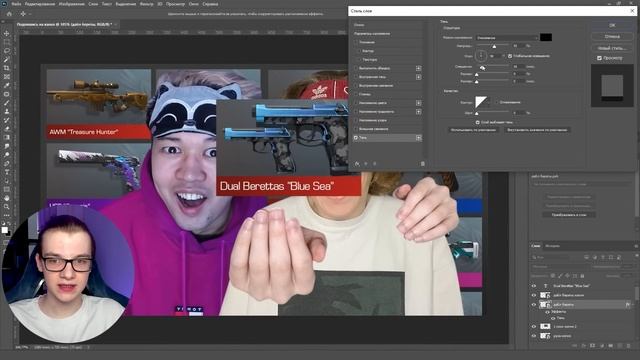Select the Zoom tool

(x=7, y=207)
